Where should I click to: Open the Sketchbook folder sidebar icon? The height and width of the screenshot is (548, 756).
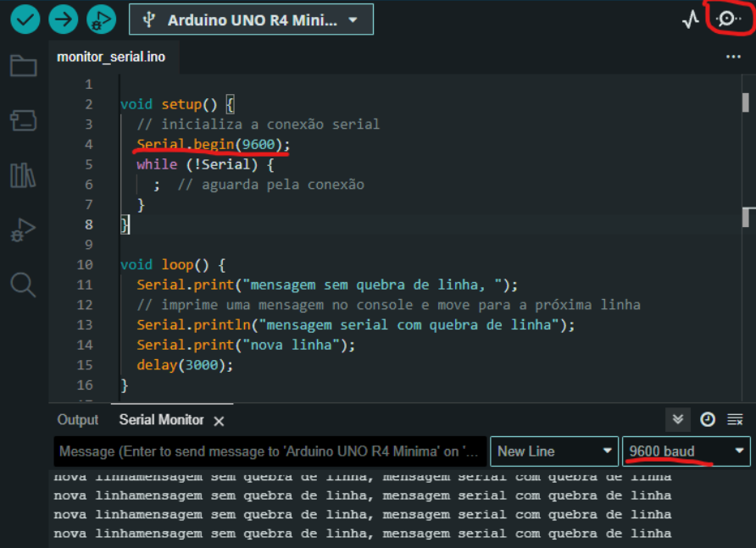[x=23, y=65]
